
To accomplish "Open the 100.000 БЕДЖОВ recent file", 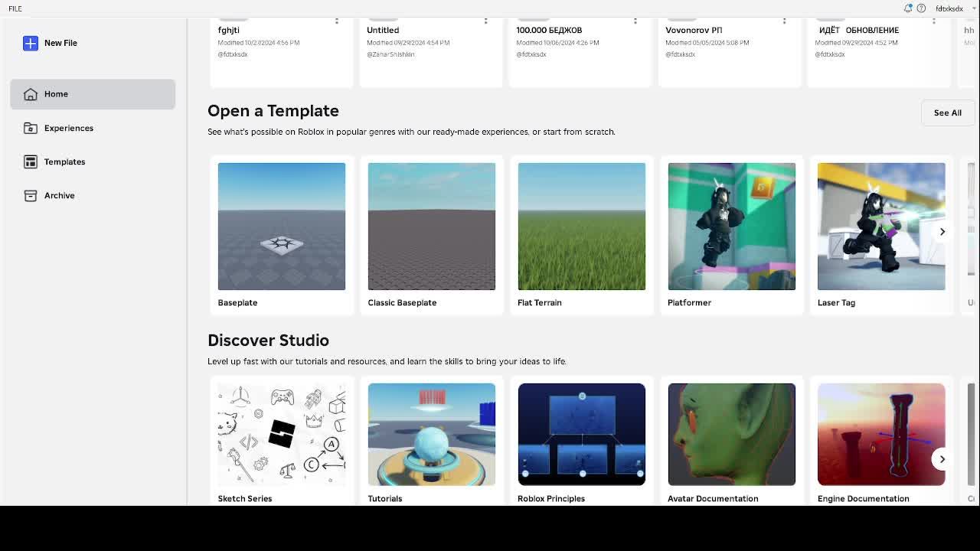I will [580, 52].
